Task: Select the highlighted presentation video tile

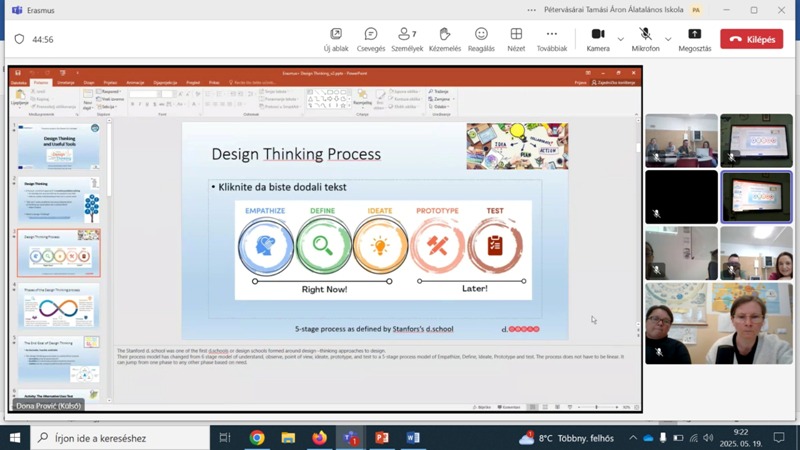Action: click(x=756, y=196)
